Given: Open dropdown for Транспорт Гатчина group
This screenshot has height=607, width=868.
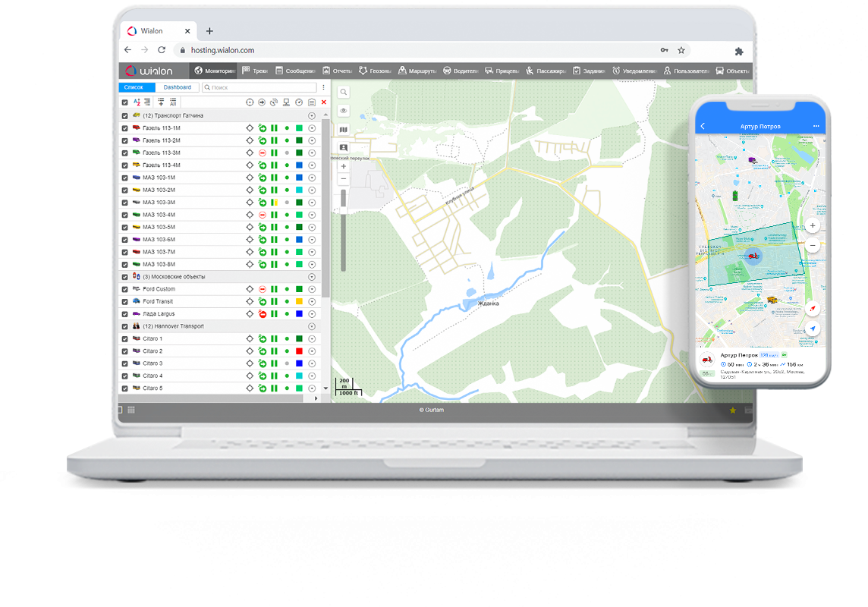Looking at the screenshot, I should pyautogui.click(x=312, y=115).
